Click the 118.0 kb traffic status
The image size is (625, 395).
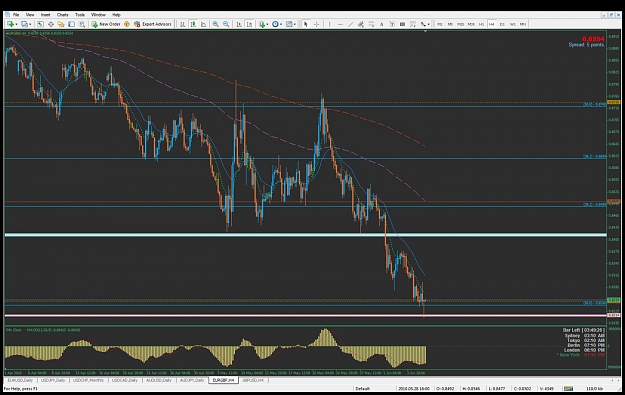point(594,388)
